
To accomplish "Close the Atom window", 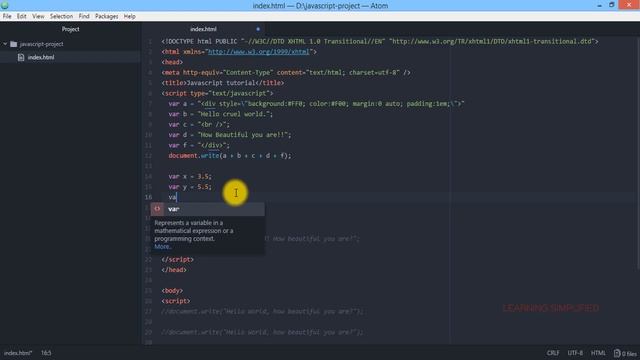I will click(x=629, y=4).
